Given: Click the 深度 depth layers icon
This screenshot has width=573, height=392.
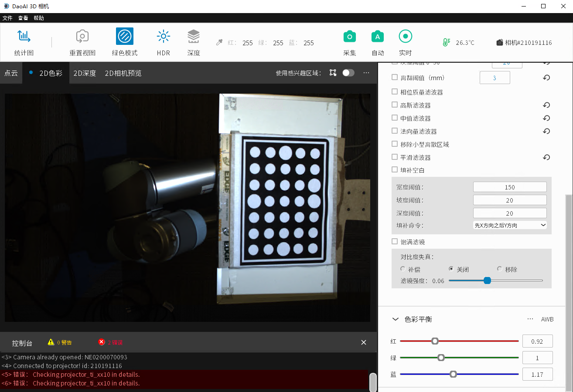Looking at the screenshot, I should click(x=194, y=37).
